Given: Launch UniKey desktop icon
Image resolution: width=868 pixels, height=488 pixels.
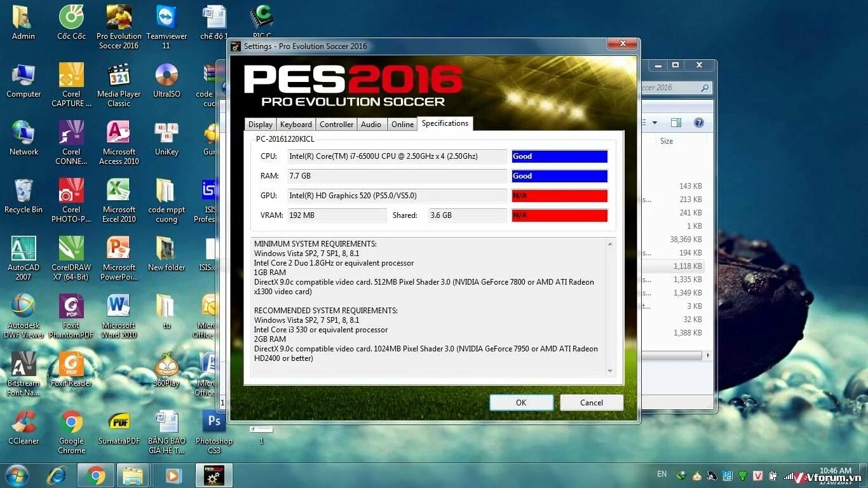Looking at the screenshot, I should (166, 139).
